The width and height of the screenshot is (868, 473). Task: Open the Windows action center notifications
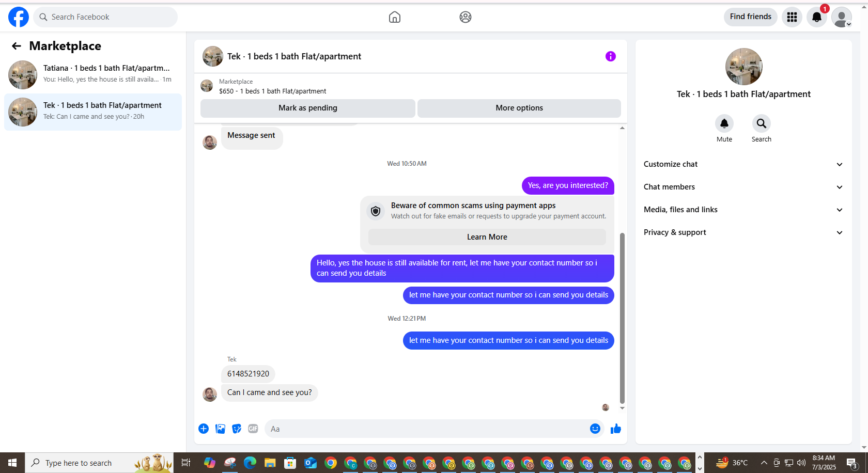tap(853, 463)
